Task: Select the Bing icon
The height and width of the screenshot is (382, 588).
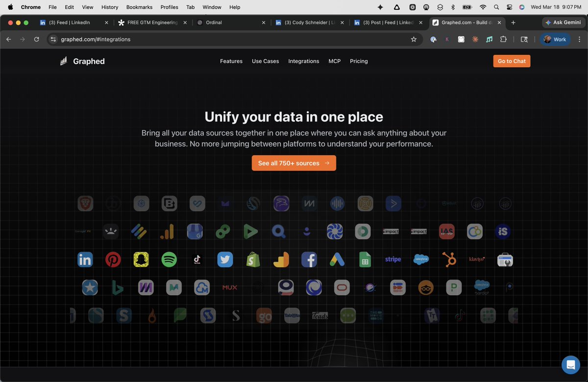Action: 118,287
